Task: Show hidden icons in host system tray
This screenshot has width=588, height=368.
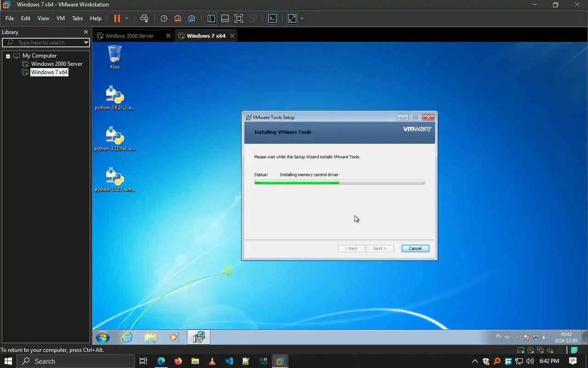Action: pyautogui.click(x=475, y=361)
